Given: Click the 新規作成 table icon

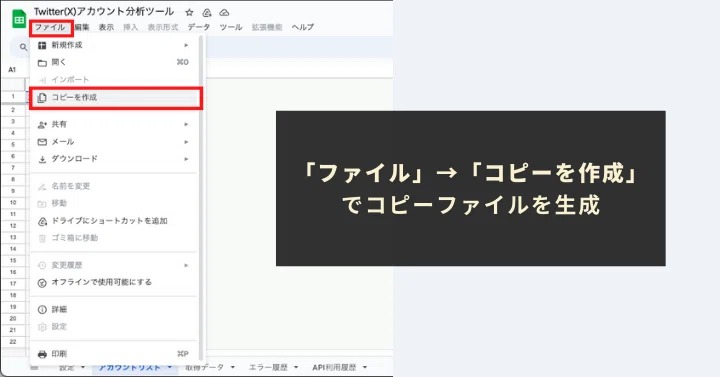Looking at the screenshot, I should pyautogui.click(x=42, y=45).
